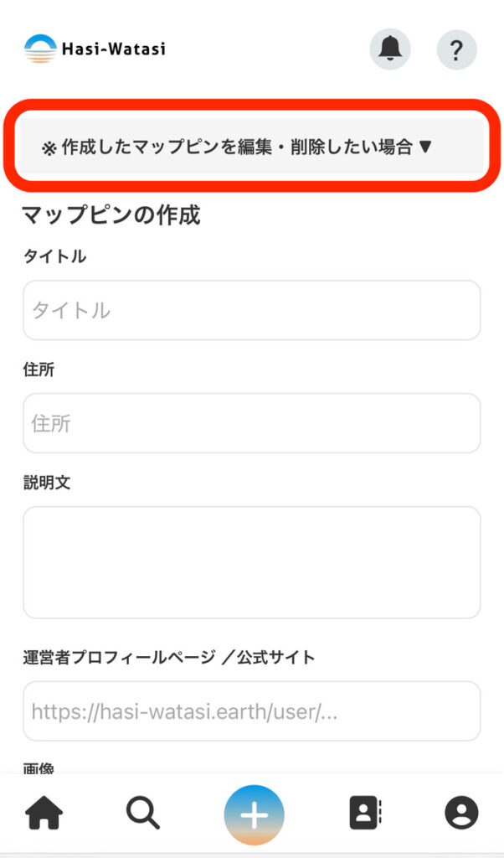Click the 説明文 field label

pos(47,483)
